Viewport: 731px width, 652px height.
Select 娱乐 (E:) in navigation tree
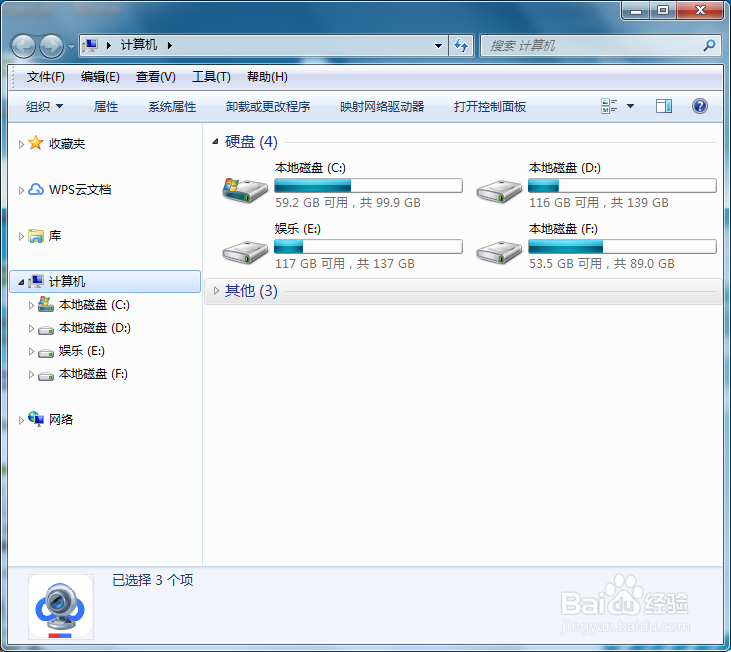(82, 351)
